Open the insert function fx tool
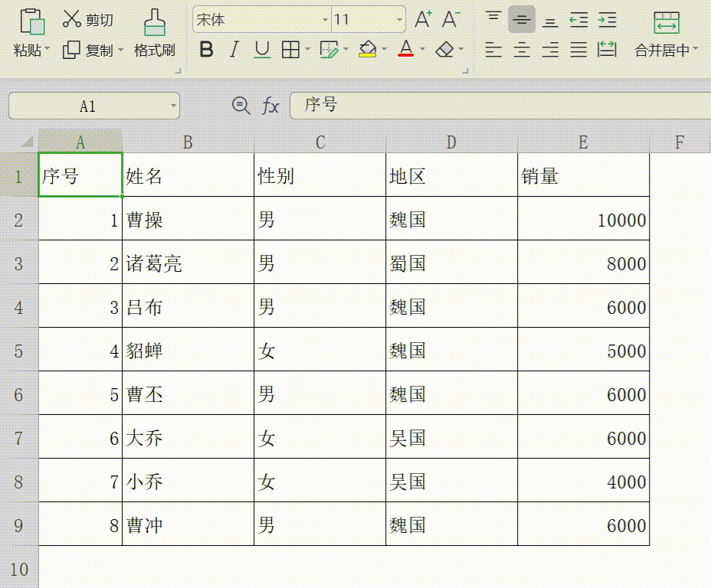 click(x=270, y=106)
